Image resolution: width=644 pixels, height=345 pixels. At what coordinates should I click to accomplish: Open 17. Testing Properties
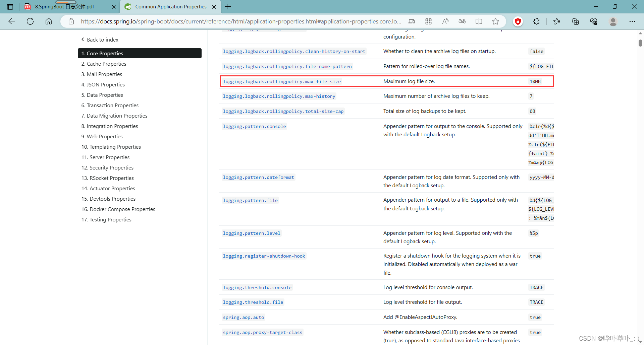pos(106,219)
